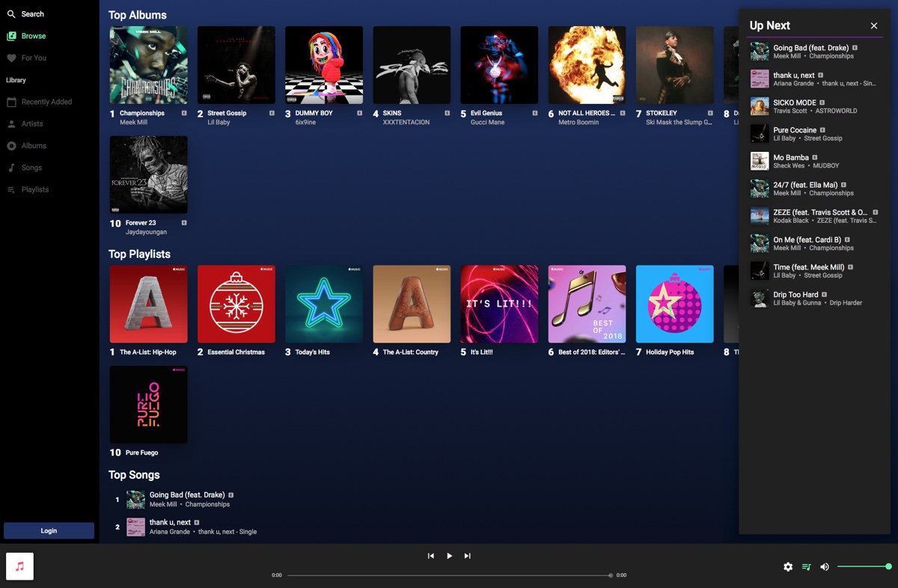Click the Artists person icon
The height and width of the screenshot is (588, 898).
(x=11, y=123)
